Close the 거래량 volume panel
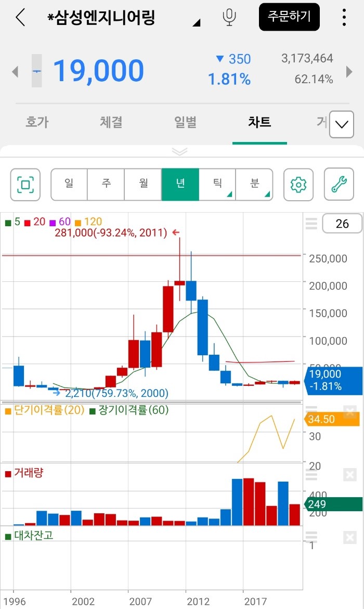 tap(349, 475)
